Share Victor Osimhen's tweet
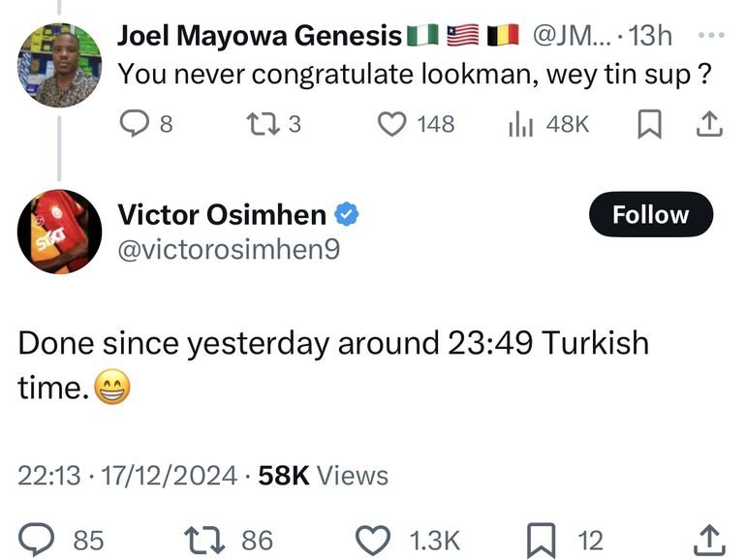This screenshot has height=560, width=746. (708, 539)
